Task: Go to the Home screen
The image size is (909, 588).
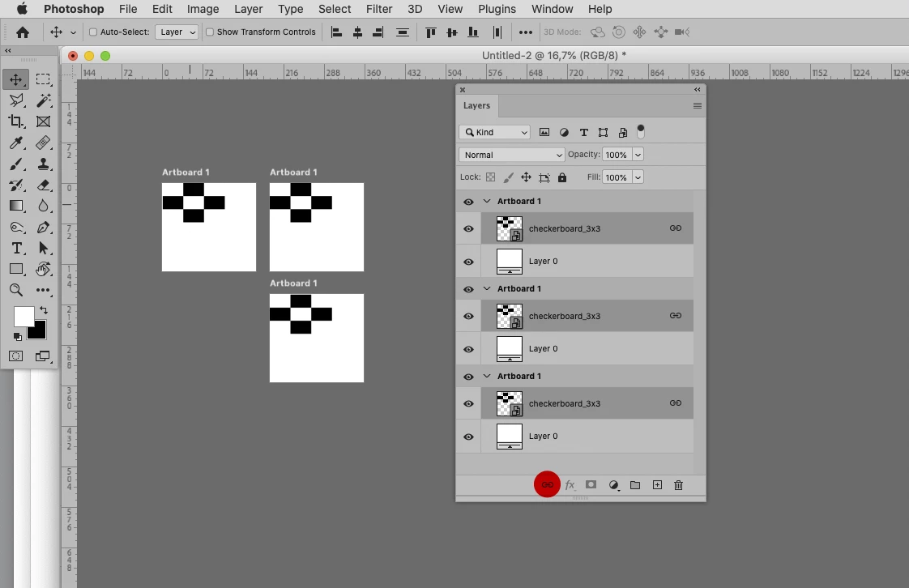Action: click(23, 32)
